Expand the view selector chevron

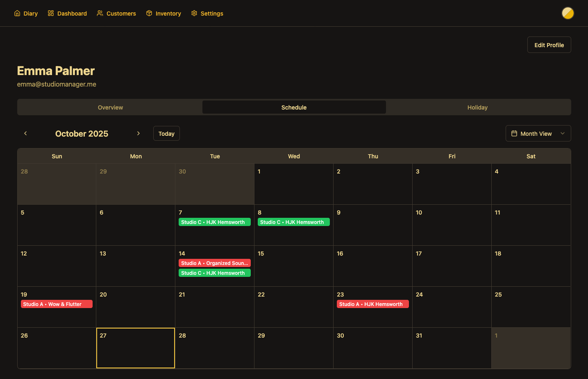click(563, 134)
